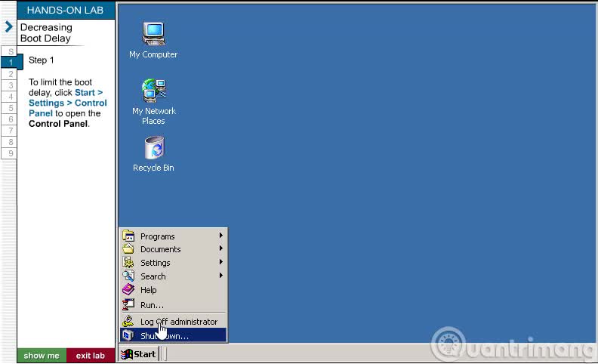Expand the Programs submenu arrow
598x364 pixels.
[x=220, y=236]
